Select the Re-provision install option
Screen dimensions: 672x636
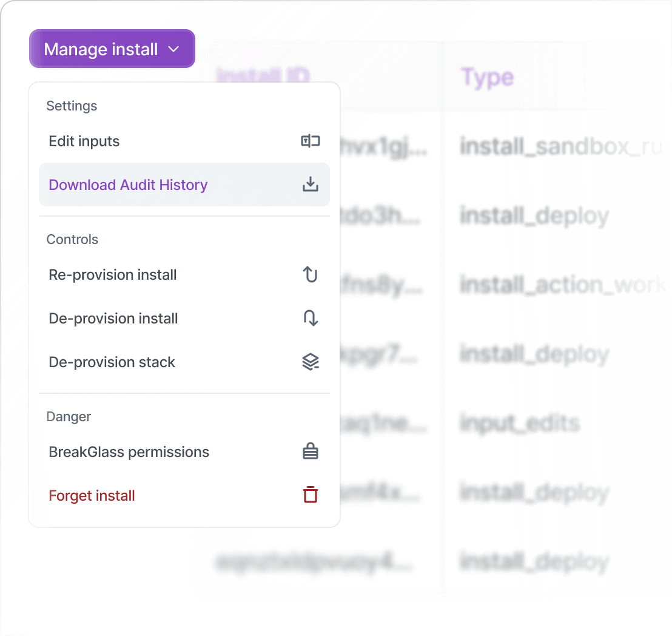click(113, 275)
